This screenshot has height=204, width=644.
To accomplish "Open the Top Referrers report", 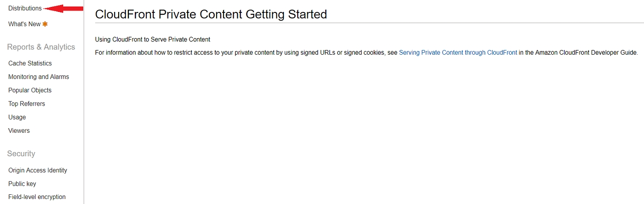I will point(27,104).
